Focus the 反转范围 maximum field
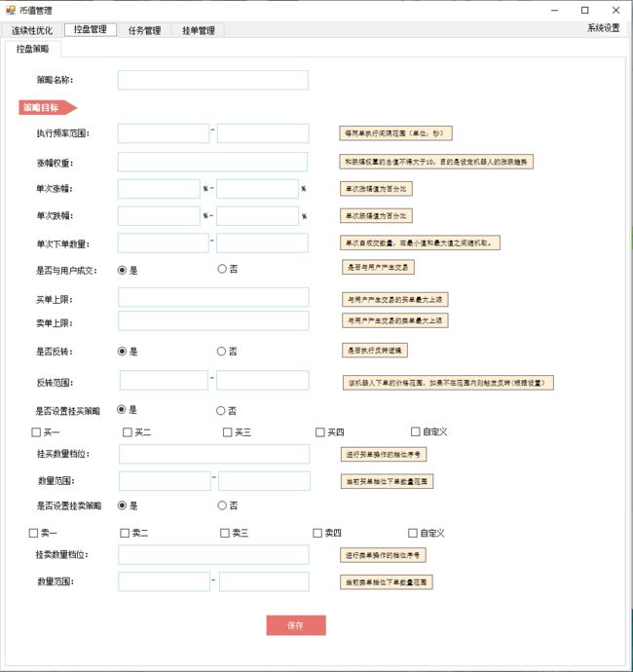The width and height of the screenshot is (633, 672). coord(263,380)
